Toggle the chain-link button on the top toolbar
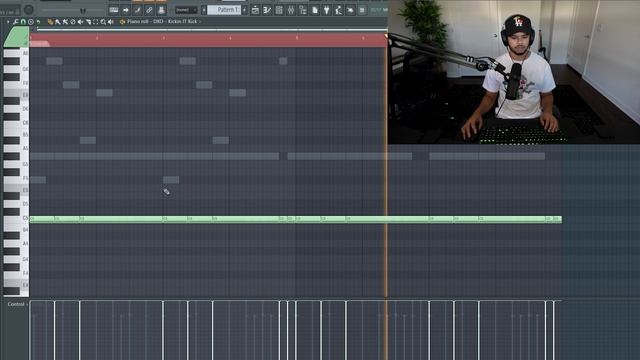The height and width of the screenshot is (360, 640). click(x=149, y=10)
